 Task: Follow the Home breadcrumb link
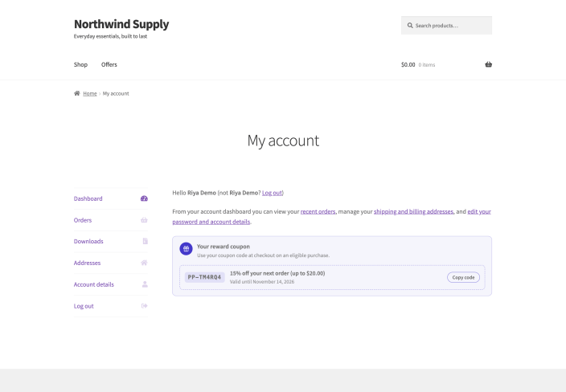point(90,93)
